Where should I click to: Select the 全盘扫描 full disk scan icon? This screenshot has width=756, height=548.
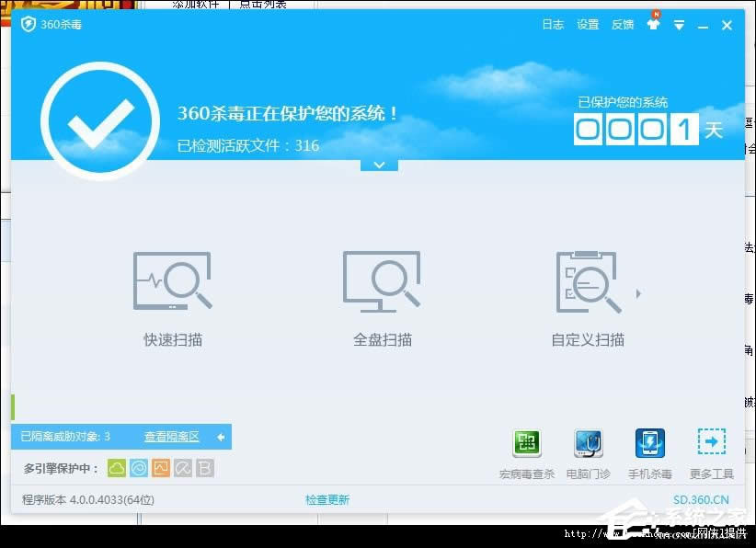381,279
